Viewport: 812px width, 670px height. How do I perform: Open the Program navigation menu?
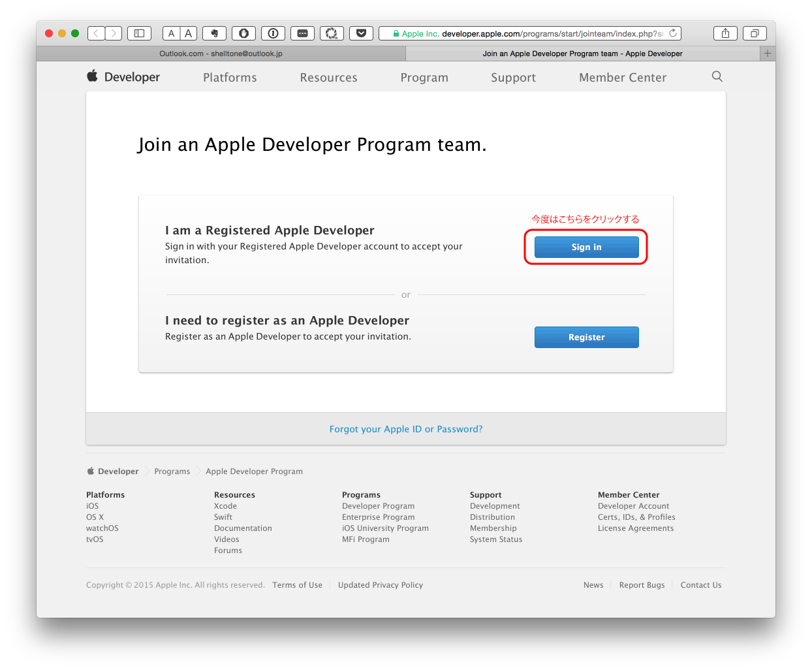pos(424,78)
